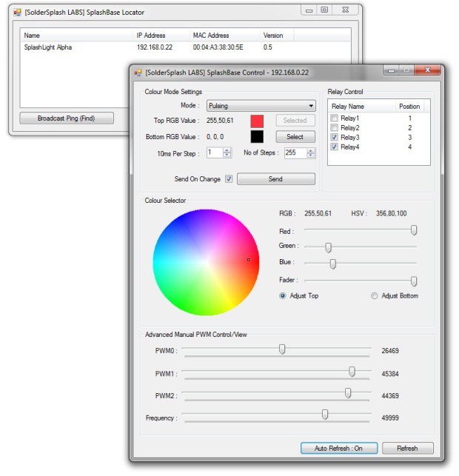
Task: Click the PWM0 slider handle
Action: coord(282,349)
